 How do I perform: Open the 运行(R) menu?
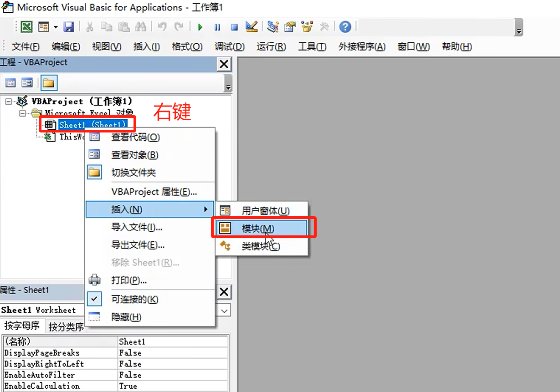pos(271,46)
